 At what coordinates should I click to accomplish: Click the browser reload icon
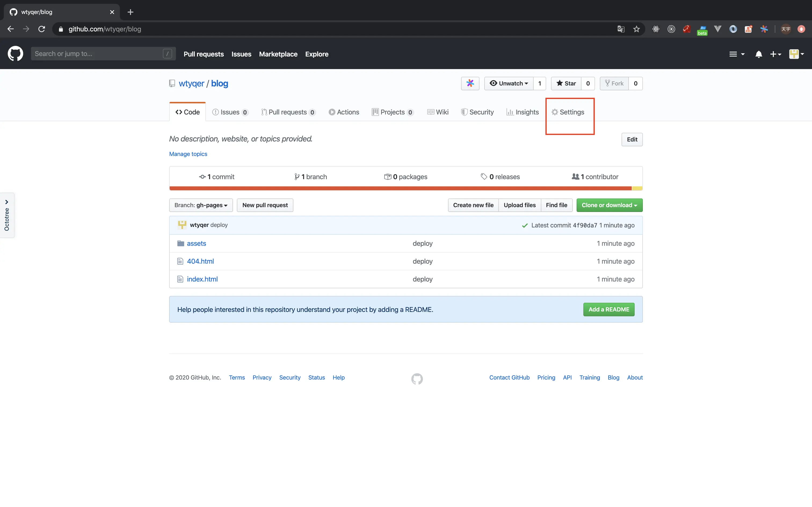coord(42,29)
